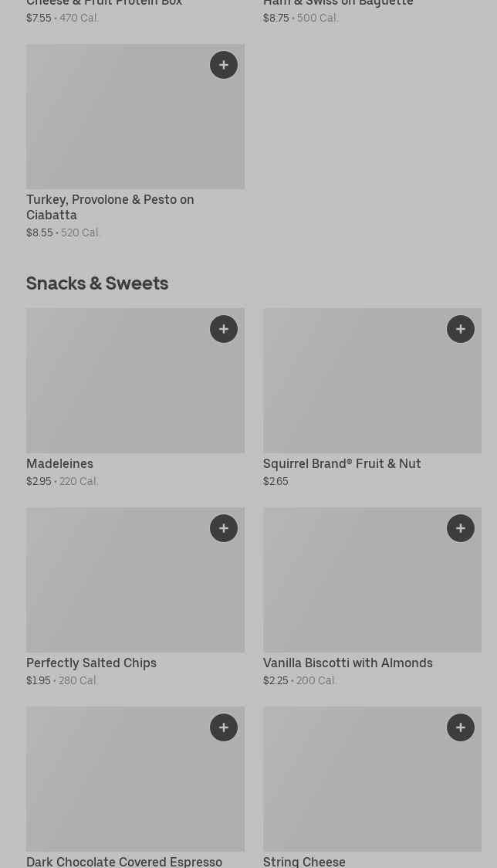Add Madeleines with the plus button
The height and width of the screenshot is (868, 497).
point(224,329)
